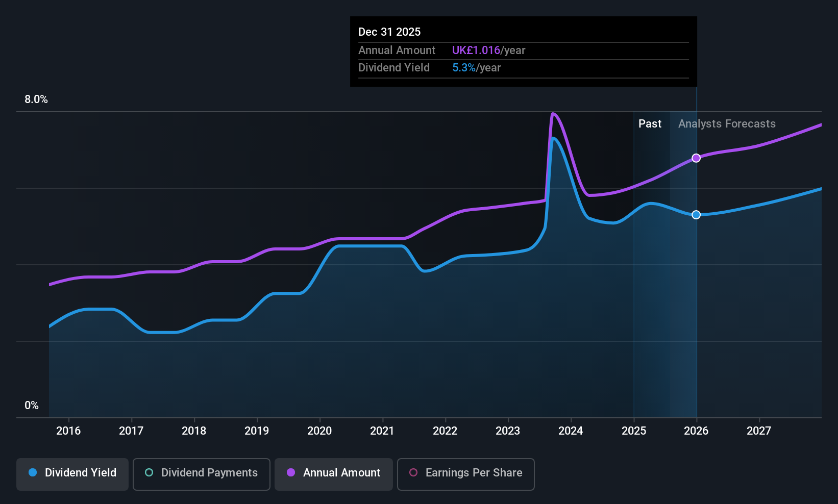Toggle the Annual Amount legend series

334,474
